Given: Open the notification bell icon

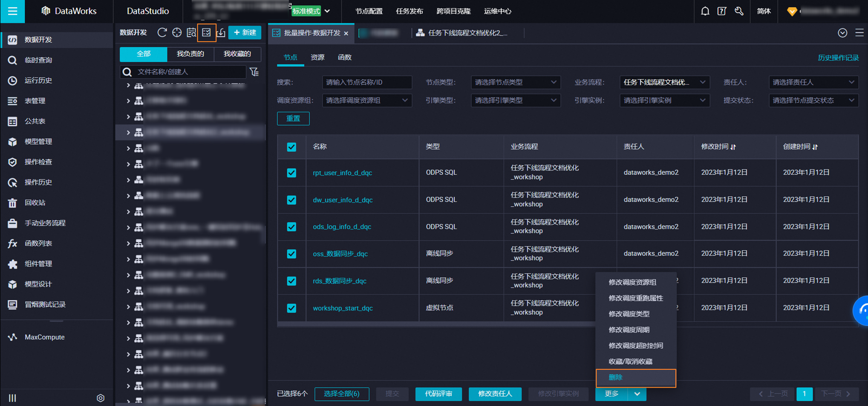Looking at the screenshot, I should click(x=705, y=11).
